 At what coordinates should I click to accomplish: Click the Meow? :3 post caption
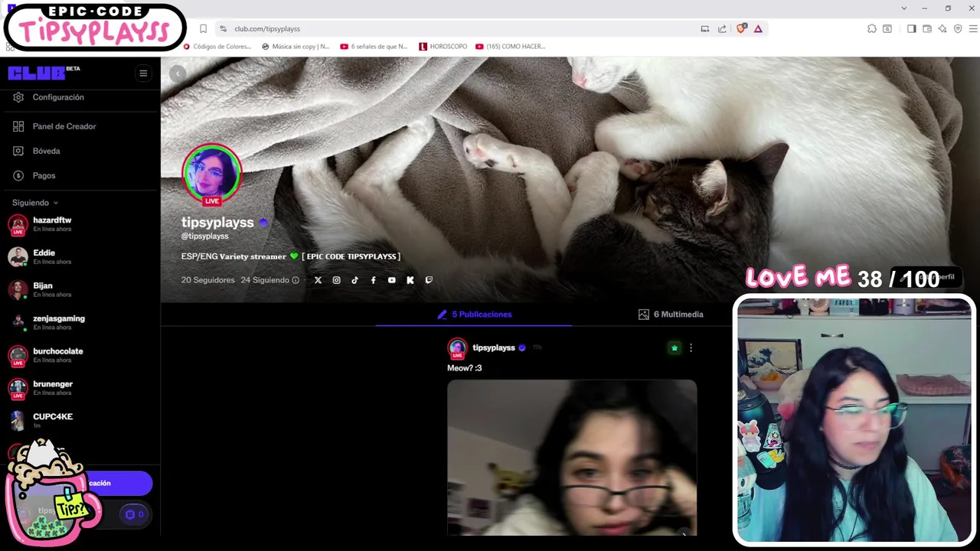[465, 368]
